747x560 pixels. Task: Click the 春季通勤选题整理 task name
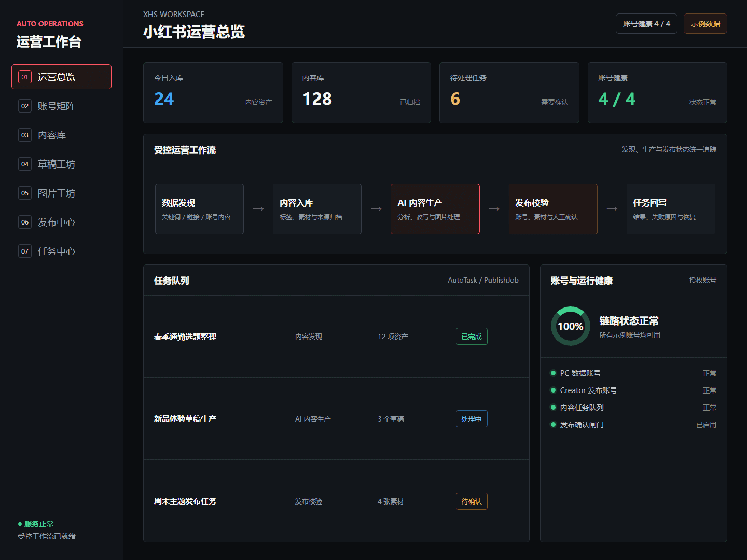(185, 337)
